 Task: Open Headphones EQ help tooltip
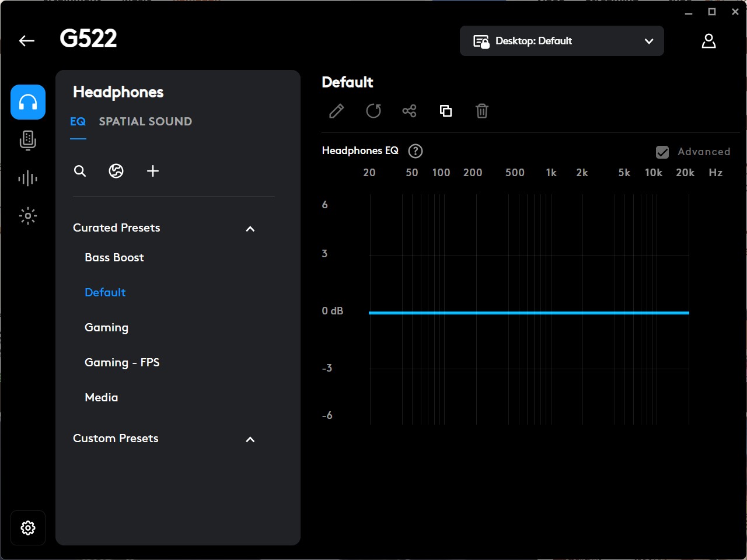[x=415, y=150]
